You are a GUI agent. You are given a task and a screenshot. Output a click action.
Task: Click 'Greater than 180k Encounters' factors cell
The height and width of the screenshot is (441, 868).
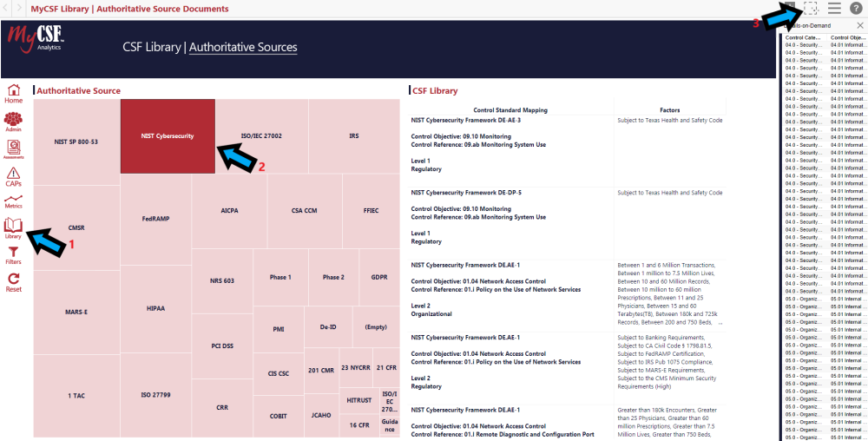pos(669,423)
